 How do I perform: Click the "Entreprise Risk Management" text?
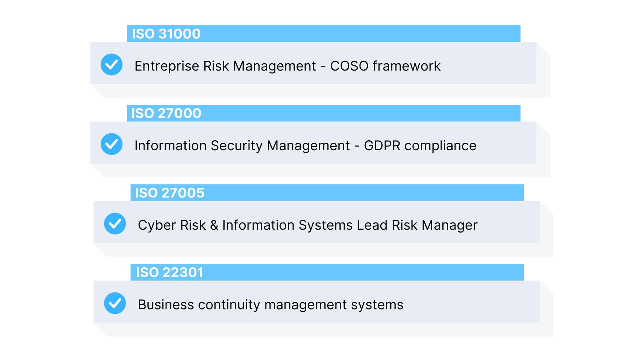click(x=225, y=66)
